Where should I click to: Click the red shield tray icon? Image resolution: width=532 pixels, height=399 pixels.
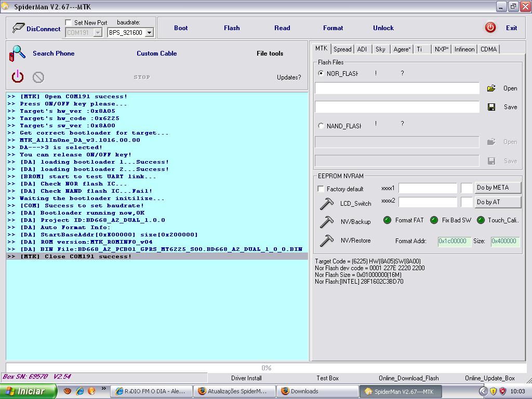coord(503,391)
